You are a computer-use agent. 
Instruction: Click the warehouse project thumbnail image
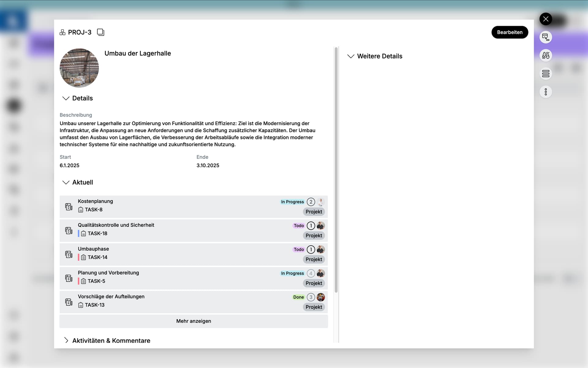(x=79, y=68)
